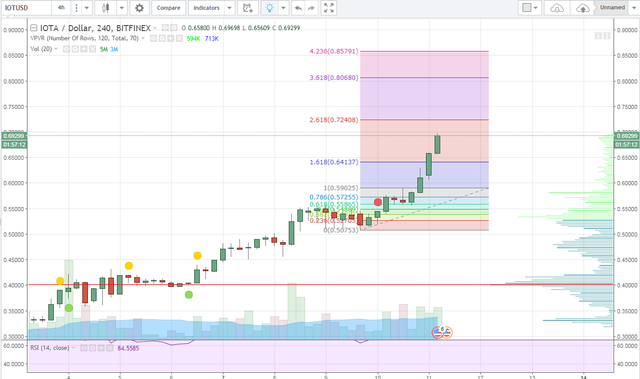Click the chart layout square icon
This screenshot has height=379, width=640.
coord(527,8)
